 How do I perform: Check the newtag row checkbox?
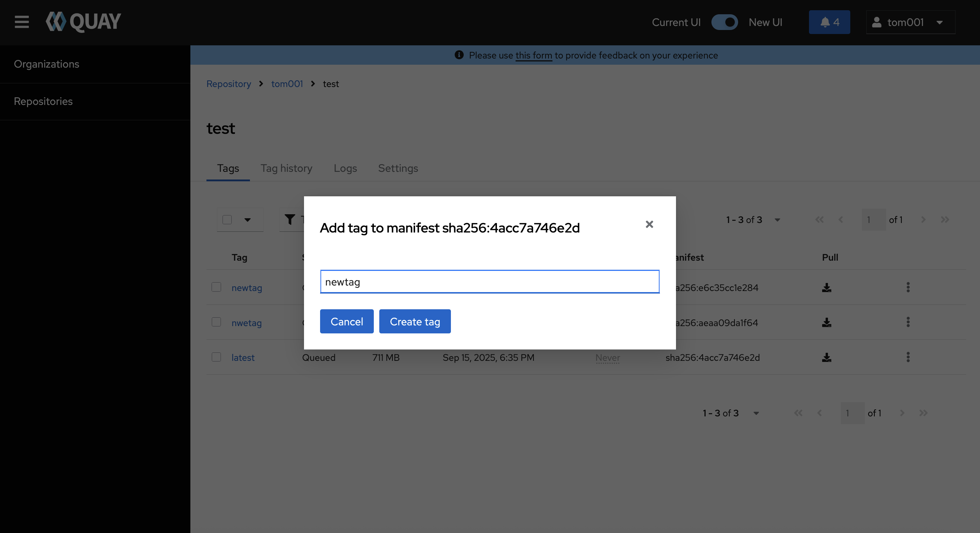click(x=216, y=287)
